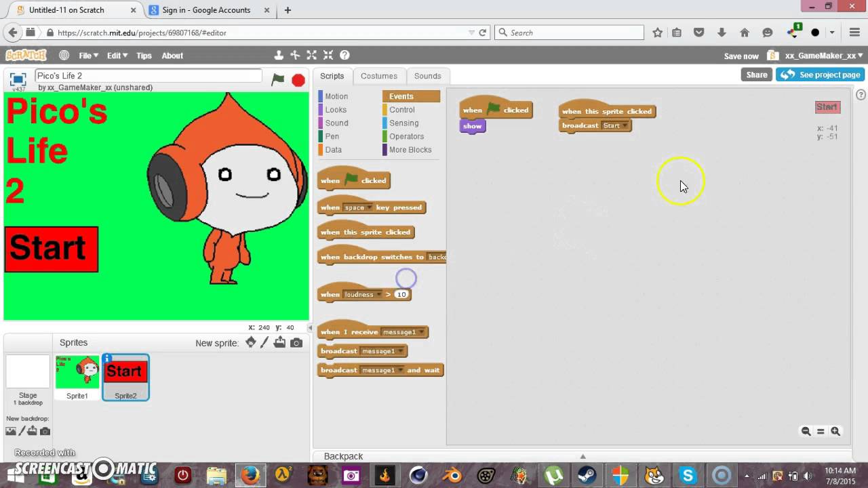Viewport: 868px width, 488px height.
Task: Reset scripts area zoom
Action: (x=821, y=431)
